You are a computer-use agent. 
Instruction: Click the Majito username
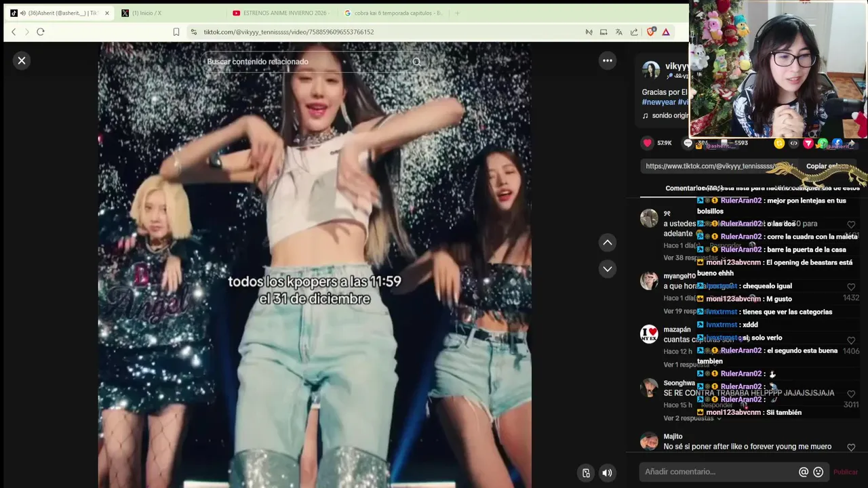click(673, 436)
